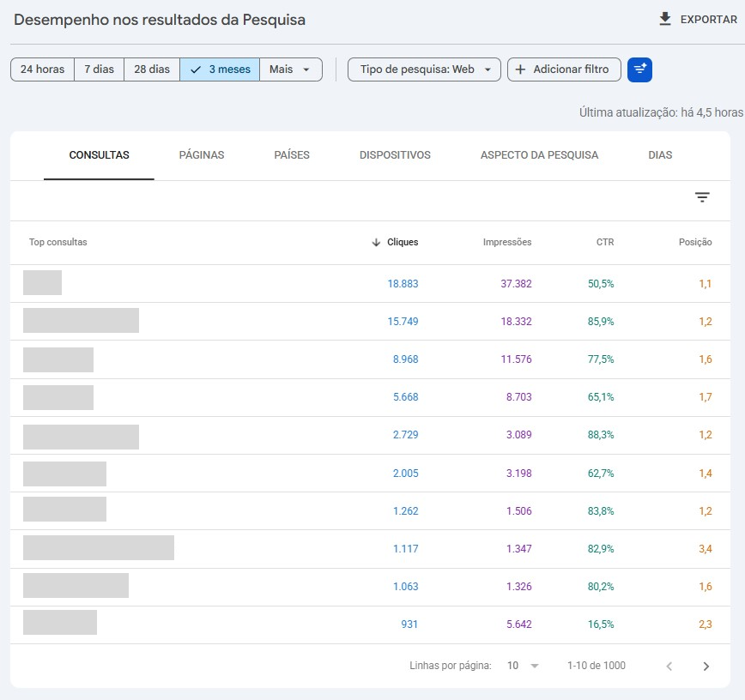The height and width of the screenshot is (700, 745).
Task: Click the EXPORTAR button label
Action: [x=708, y=20]
